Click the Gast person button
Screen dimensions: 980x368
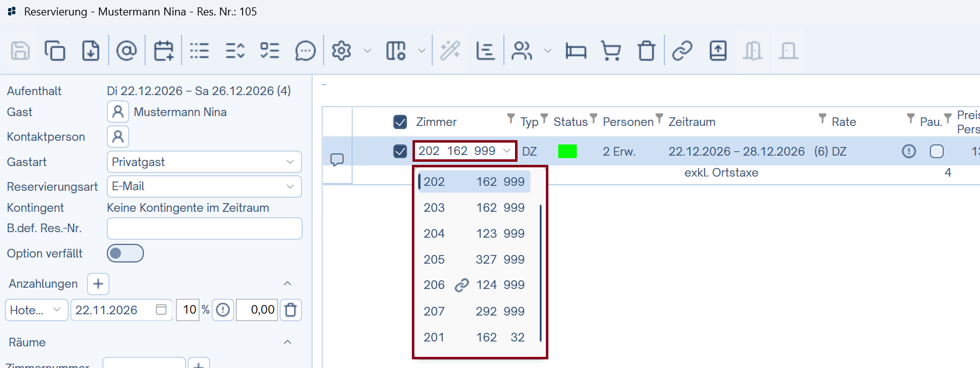click(x=118, y=112)
